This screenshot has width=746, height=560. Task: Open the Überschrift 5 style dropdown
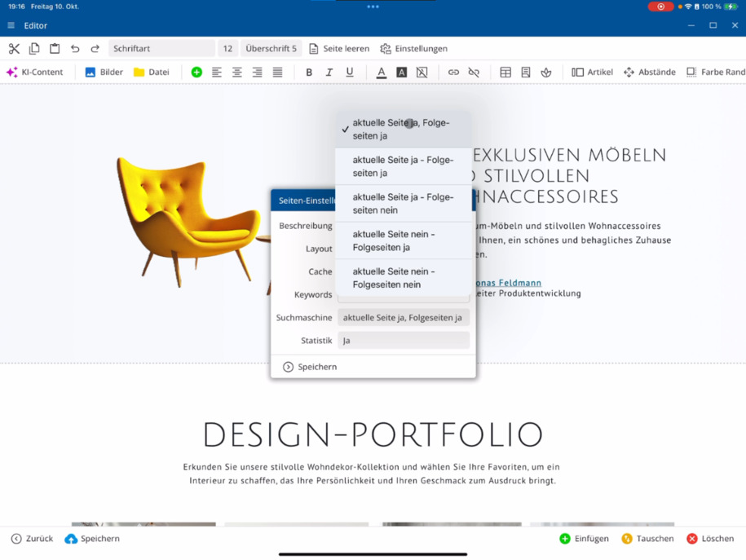click(271, 49)
